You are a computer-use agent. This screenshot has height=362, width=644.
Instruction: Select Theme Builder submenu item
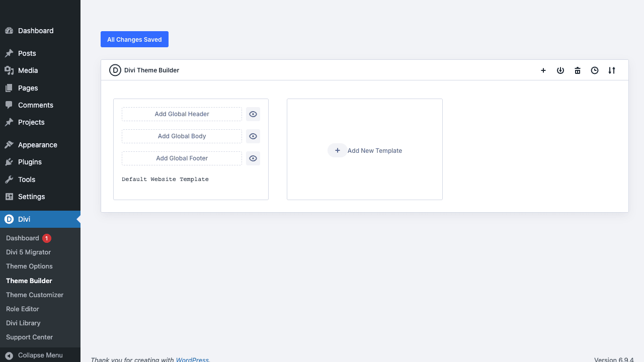(29, 281)
